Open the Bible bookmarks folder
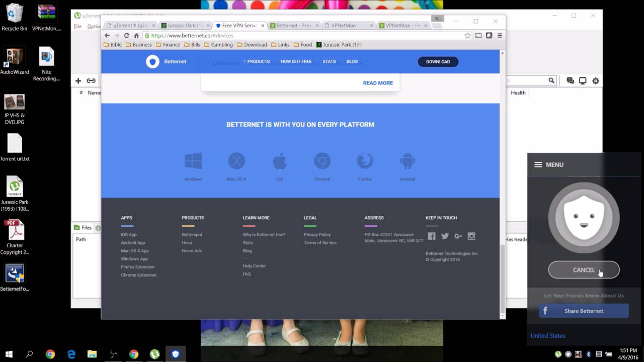This screenshot has height=362, width=644. click(113, 45)
